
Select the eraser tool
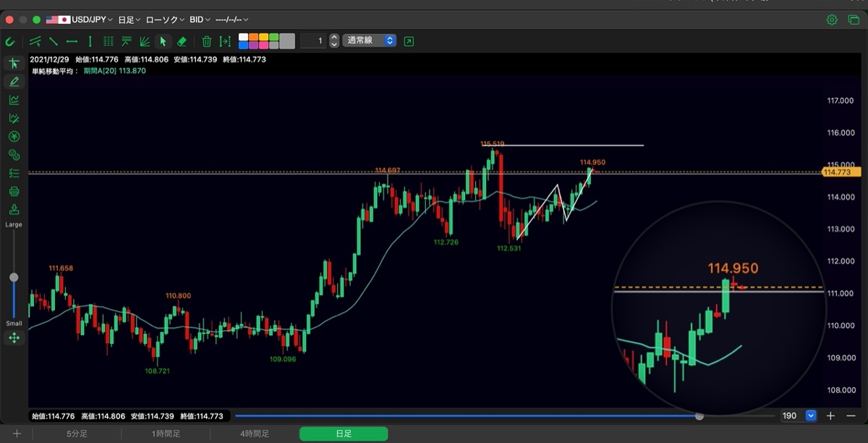pos(182,41)
